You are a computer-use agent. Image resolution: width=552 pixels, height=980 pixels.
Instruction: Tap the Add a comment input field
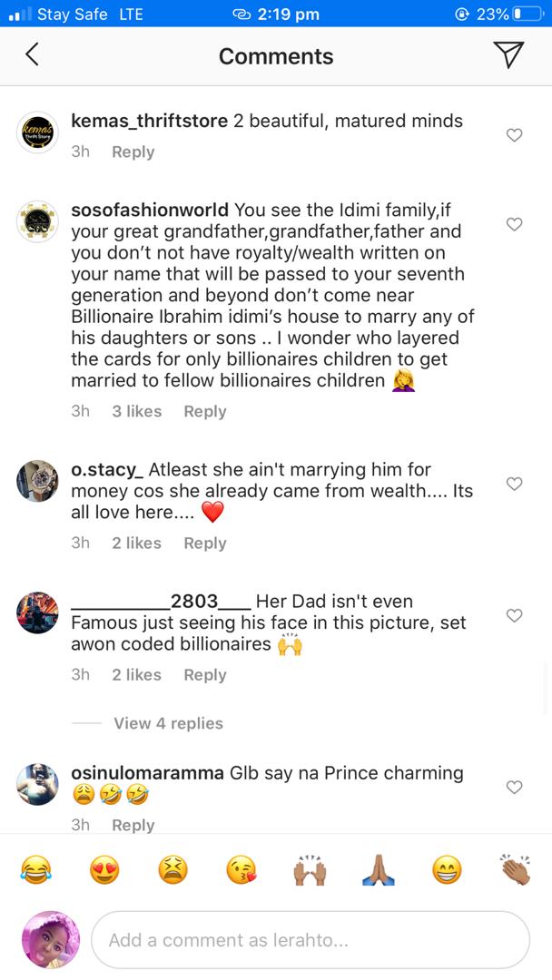[x=309, y=939]
